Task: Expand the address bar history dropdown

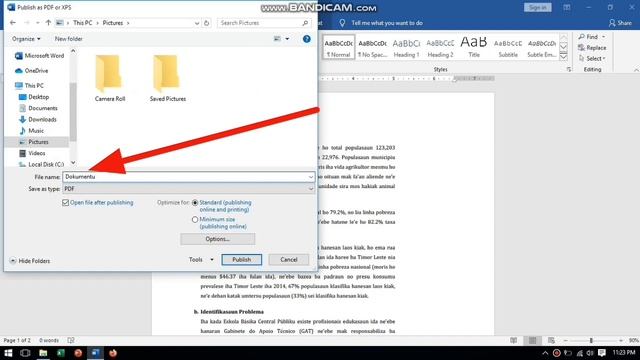Action: (197, 23)
